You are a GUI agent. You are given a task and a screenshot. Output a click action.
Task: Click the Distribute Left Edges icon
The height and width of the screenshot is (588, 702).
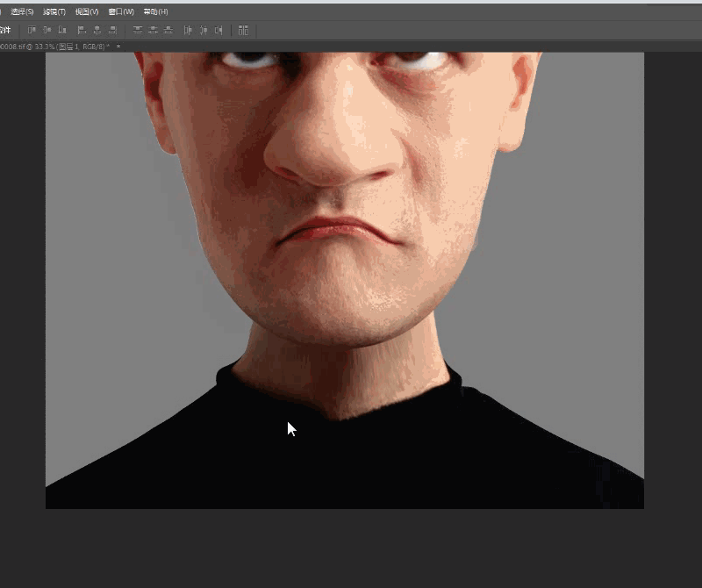188,30
